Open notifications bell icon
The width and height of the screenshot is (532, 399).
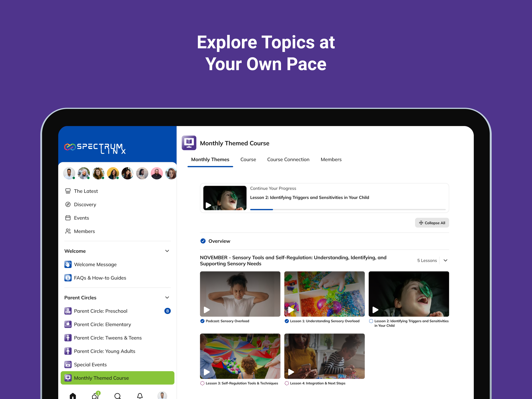point(140,396)
